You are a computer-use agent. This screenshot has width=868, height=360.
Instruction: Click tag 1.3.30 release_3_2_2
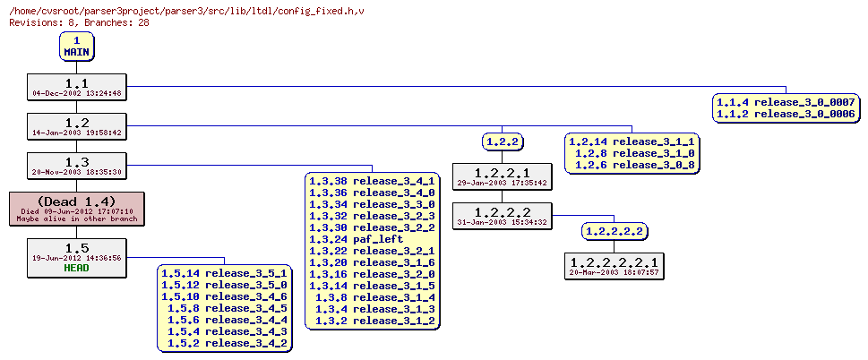pos(372,227)
